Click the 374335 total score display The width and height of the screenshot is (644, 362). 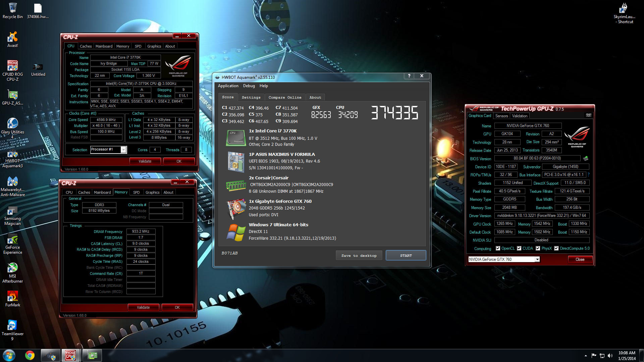[x=394, y=113]
